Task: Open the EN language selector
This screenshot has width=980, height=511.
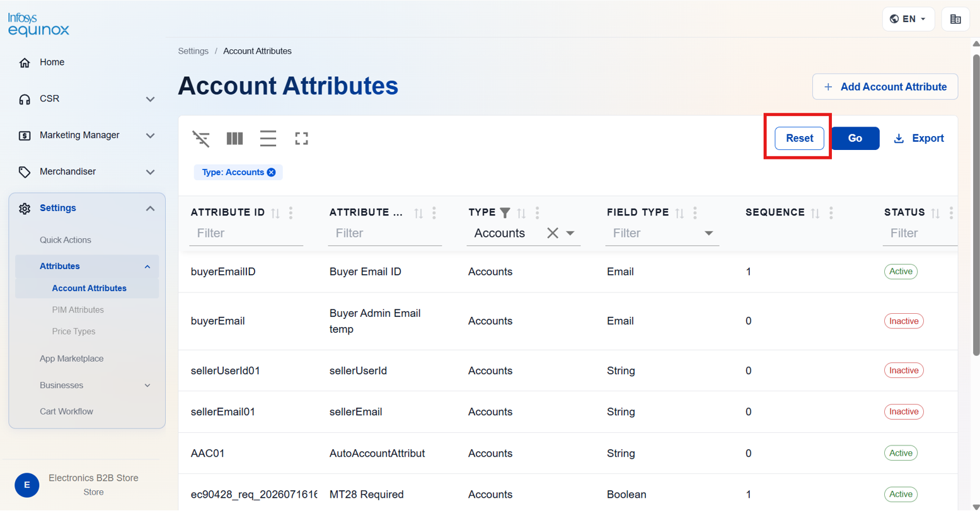Action: pyautogui.click(x=908, y=19)
